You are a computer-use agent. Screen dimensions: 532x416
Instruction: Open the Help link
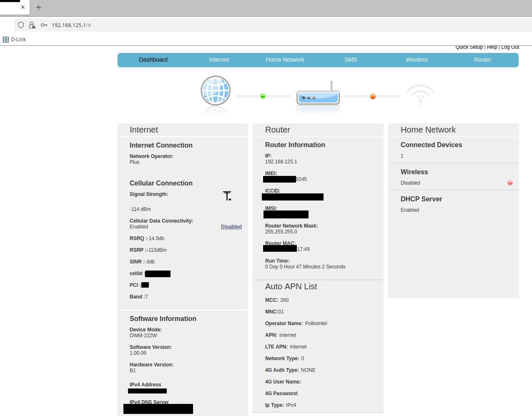click(492, 47)
